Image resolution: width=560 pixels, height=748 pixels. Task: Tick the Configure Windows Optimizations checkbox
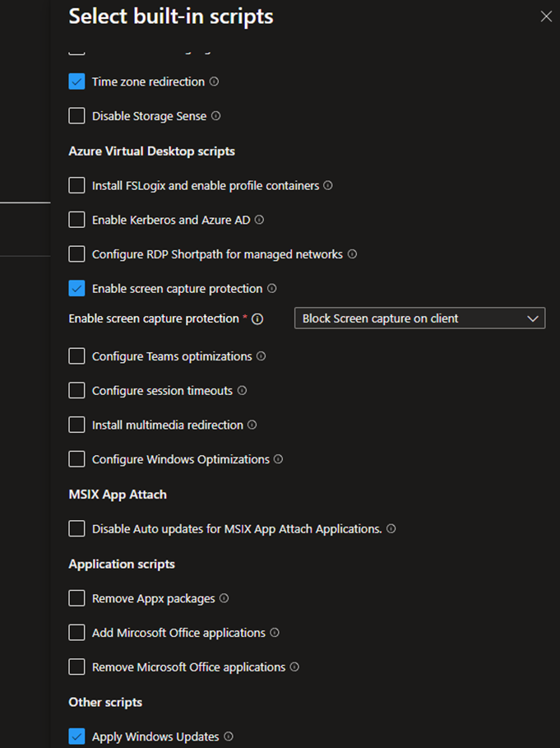tap(76, 459)
